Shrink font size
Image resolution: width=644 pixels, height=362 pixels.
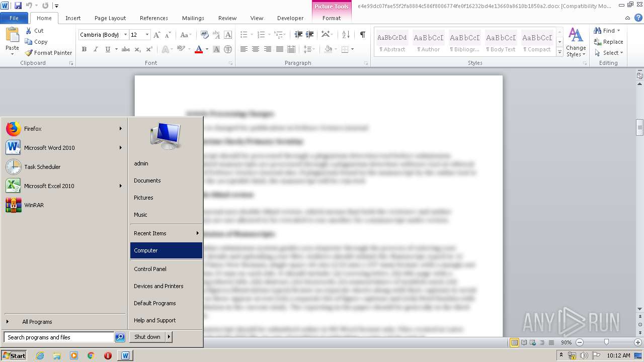(168, 35)
